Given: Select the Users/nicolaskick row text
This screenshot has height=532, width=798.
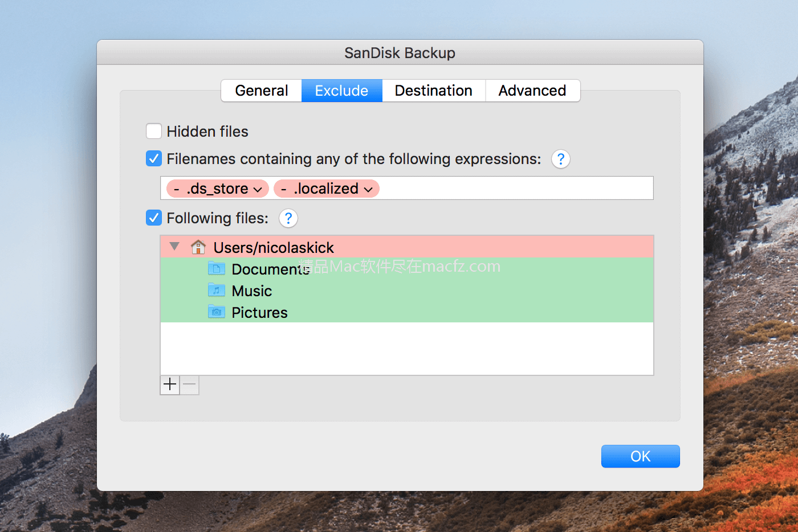Looking at the screenshot, I should click(274, 248).
